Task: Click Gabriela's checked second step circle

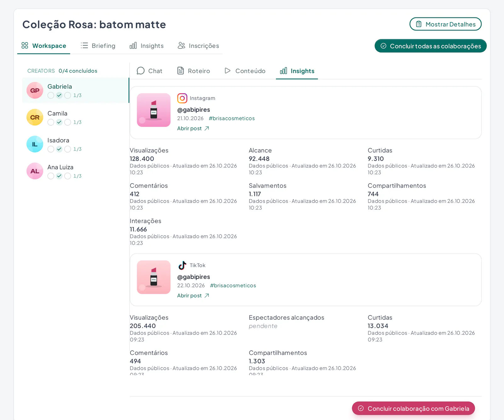Action: coord(59,95)
